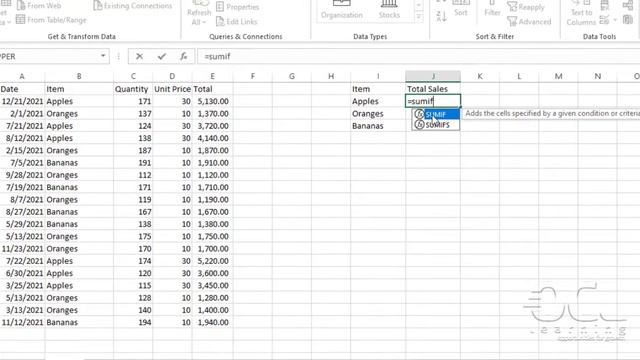Click the Refresh All button

199,13
